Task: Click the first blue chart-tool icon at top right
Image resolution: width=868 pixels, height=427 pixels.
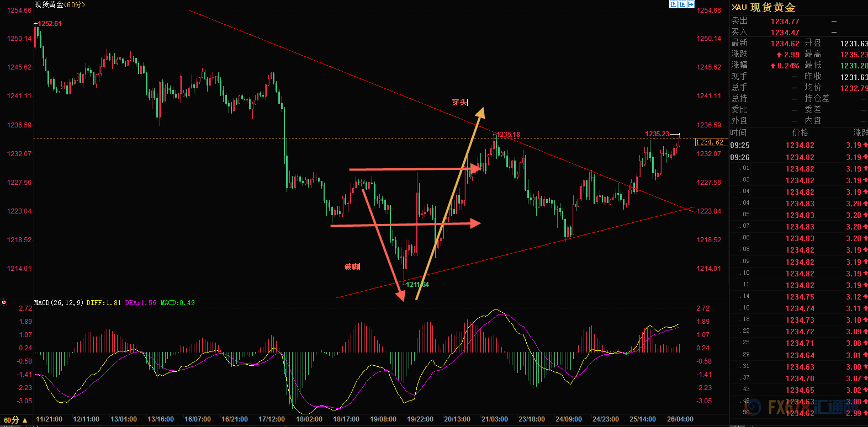Action: pyautogui.click(x=674, y=4)
